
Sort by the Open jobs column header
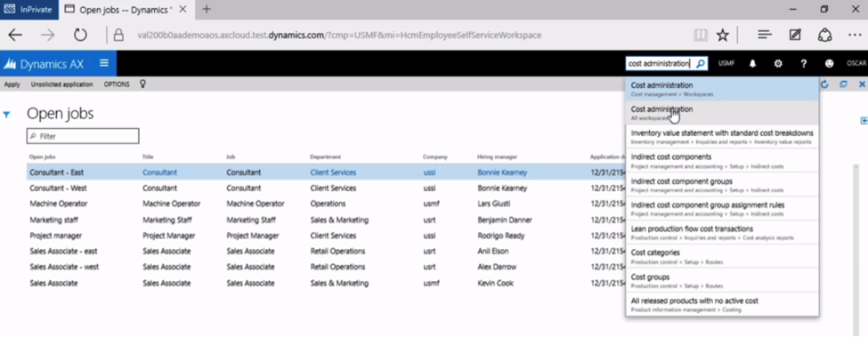click(42, 156)
